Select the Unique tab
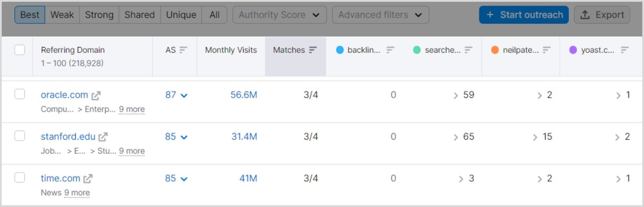This screenshot has width=644, height=207. tap(181, 15)
